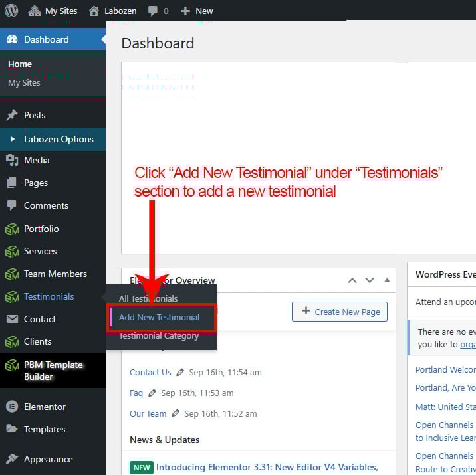This screenshot has height=475, width=476.
Task: Click the Appearance paintbrush icon
Action: 12,459
